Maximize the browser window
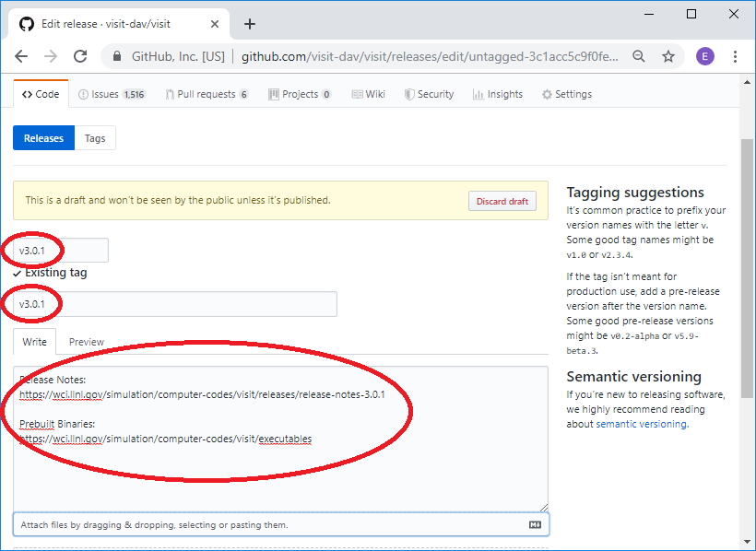756x551 pixels. (691, 15)
